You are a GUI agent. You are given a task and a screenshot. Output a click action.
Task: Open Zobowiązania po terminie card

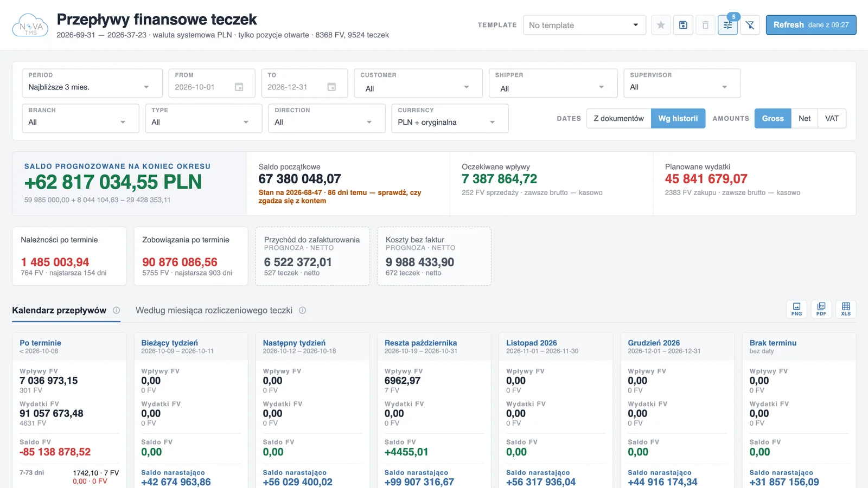tap(191, 256)
